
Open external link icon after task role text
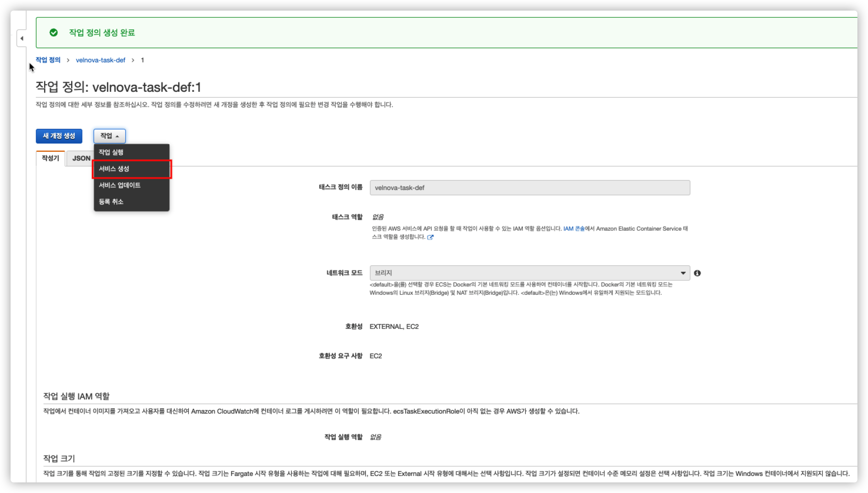(430, 237)
